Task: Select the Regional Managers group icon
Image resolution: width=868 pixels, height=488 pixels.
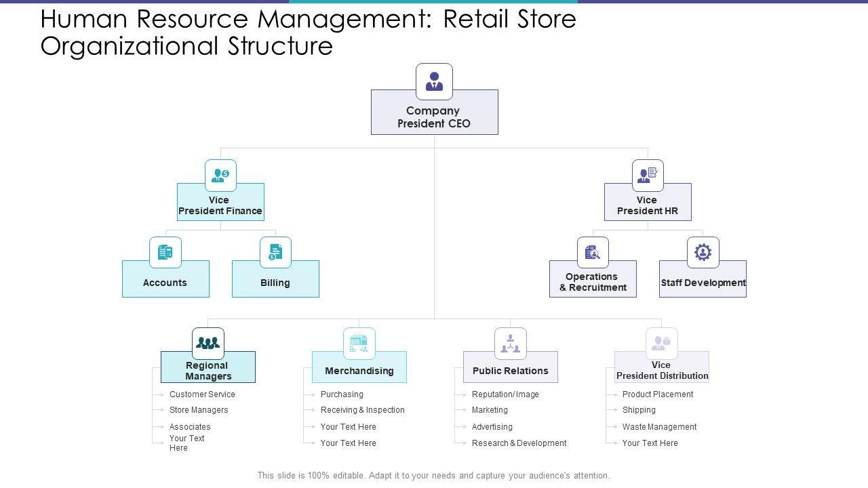Action: pyautogui.click(x=208, y=343)
